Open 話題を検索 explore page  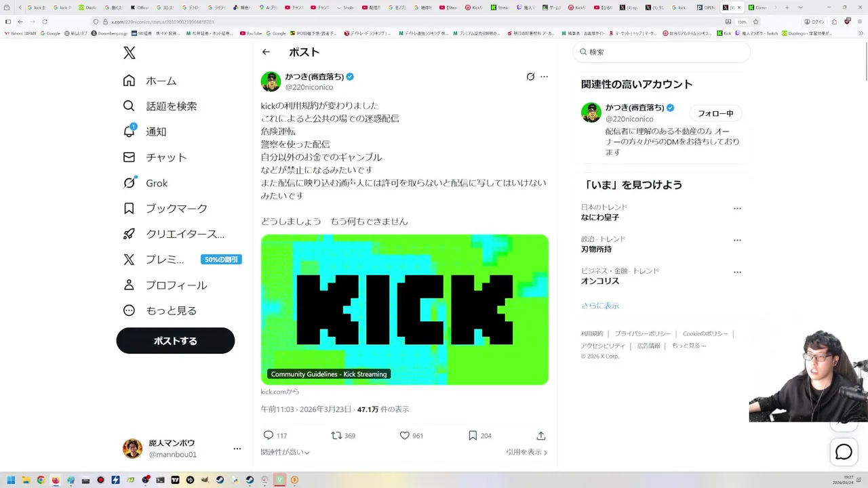pos(159,106)
